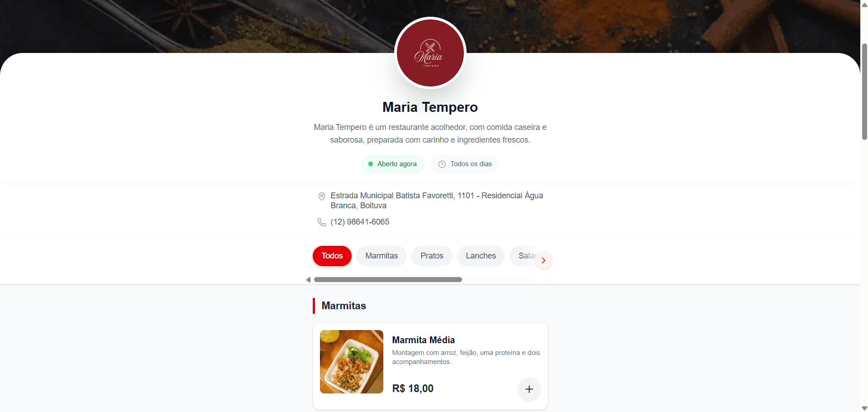Click the left arrow of category scrollbar
The width and height of the screenshot is (868, 412).
click(x=309, y=280)
